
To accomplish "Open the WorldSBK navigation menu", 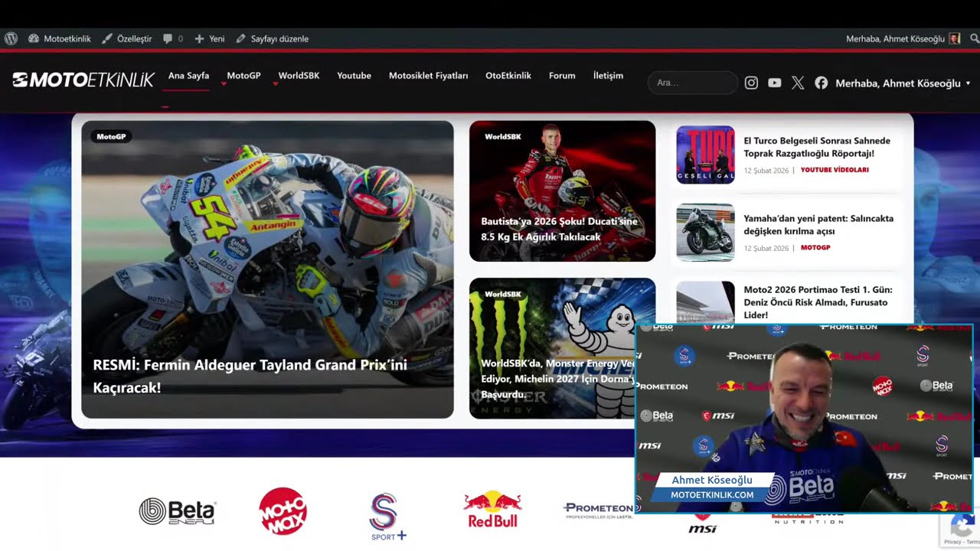I will pos(299,76).
